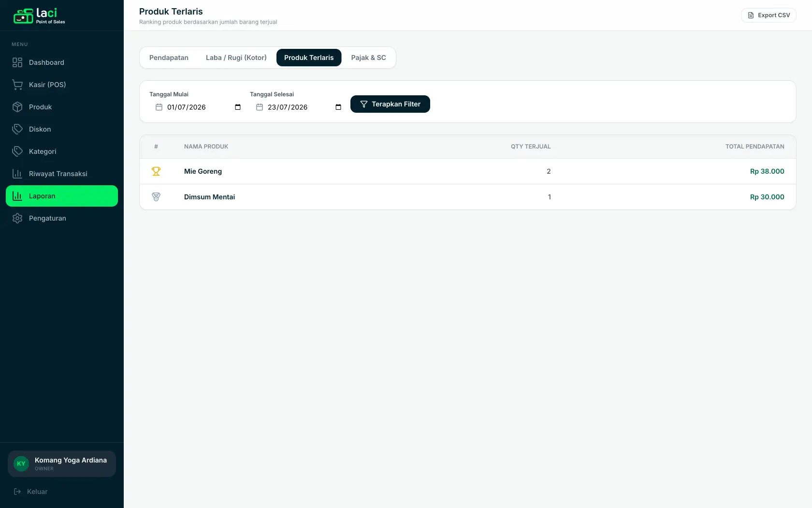The image size is (812, 508).
Task: Click the Rp 38.000 revenue value
Action: pos(767,171)
